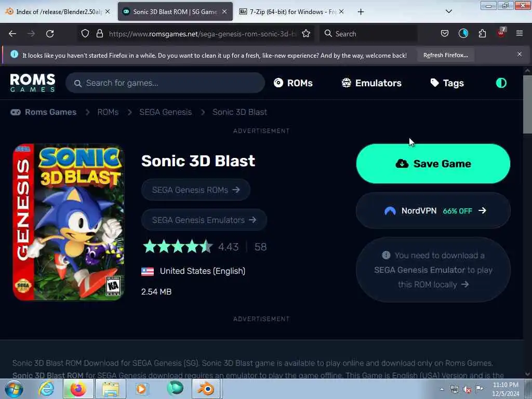The image size is (532, 399).
Task: Open Windows Explorer from taskbar
Action: pyautogui.click(x=111, y=389)
